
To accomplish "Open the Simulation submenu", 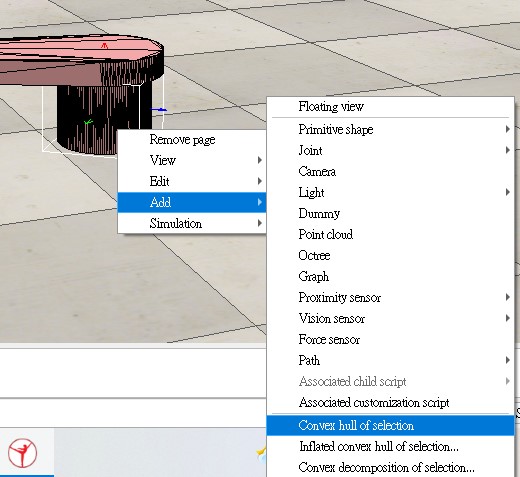I will (192, 223).
